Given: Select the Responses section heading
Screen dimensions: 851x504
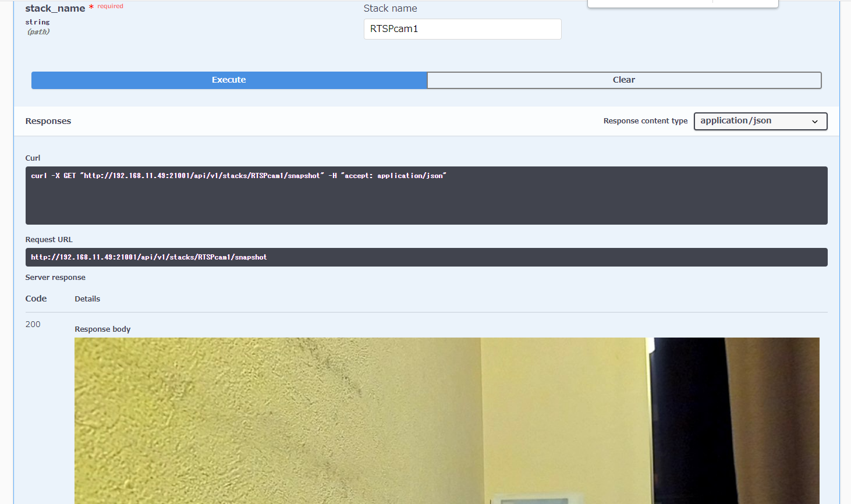Looking at the screenshot, I should pos(48,121).
